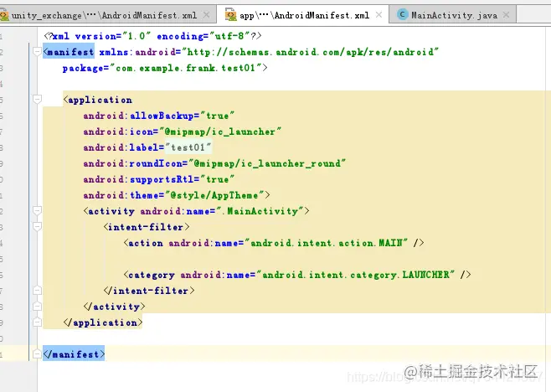Click the closing manifest tag text
Image resolution: width=551 pixels, height=392 pixels.
point(74,354)
